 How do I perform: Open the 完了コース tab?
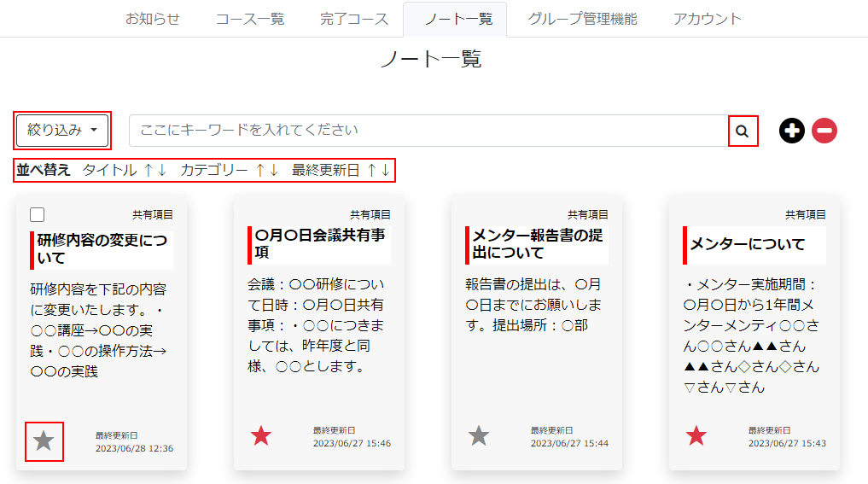(354, 19)
